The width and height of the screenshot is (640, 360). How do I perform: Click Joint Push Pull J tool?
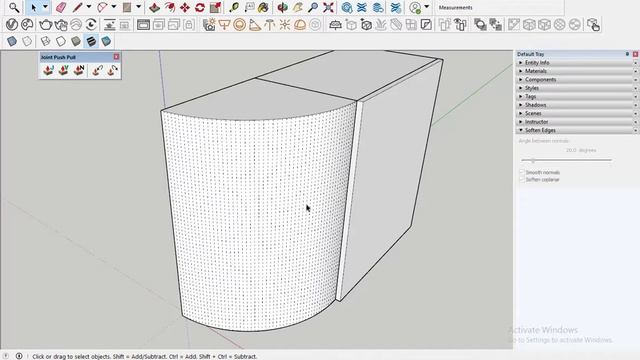(x=48, y=70)
